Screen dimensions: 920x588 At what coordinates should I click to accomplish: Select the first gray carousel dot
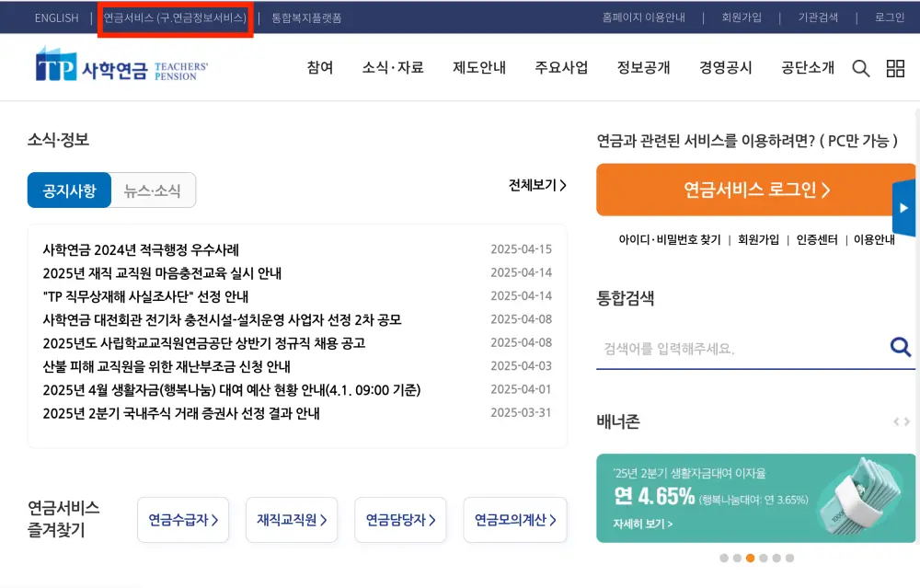coord(723,558)
